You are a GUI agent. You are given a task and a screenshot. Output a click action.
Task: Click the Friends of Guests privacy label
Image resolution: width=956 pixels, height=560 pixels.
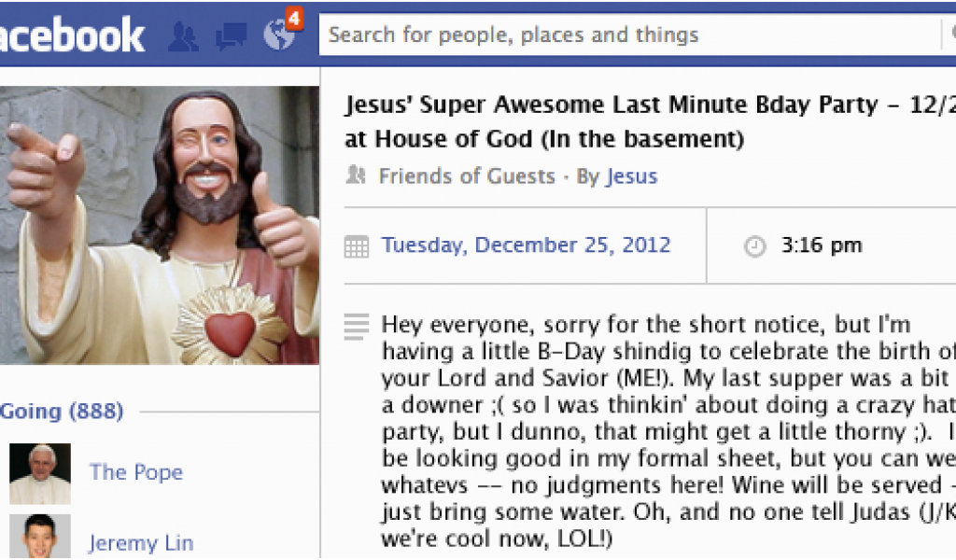pyautogui.click(x=467, y=176)
